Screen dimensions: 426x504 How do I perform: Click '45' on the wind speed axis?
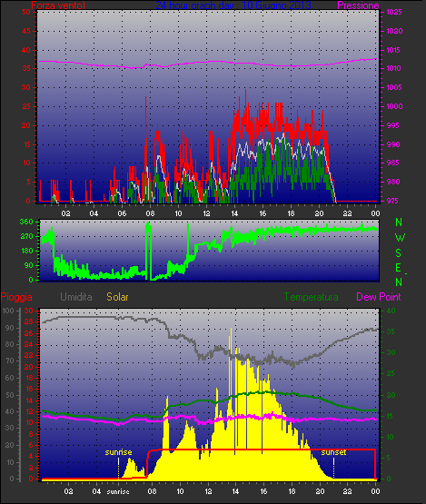[x=26, y=31]
